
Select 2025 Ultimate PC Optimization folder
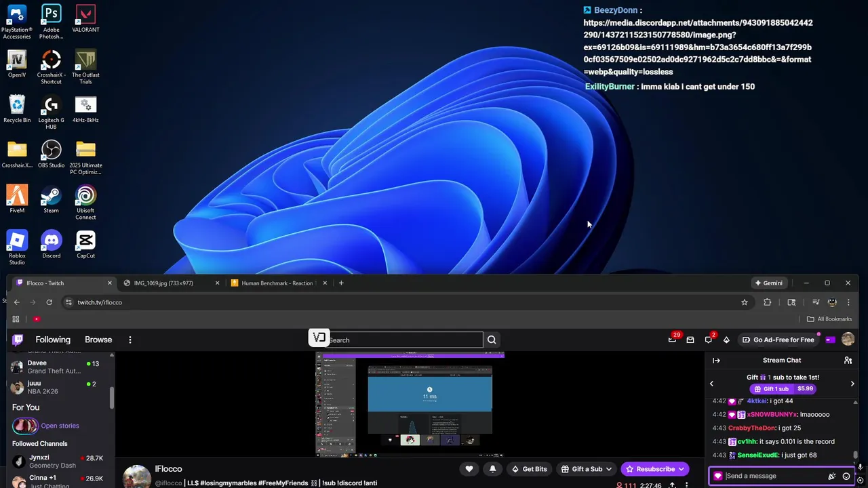click(85, 158)
